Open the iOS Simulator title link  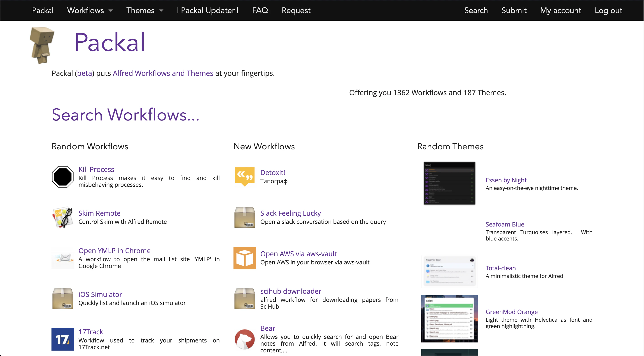[x=100, y=294]
